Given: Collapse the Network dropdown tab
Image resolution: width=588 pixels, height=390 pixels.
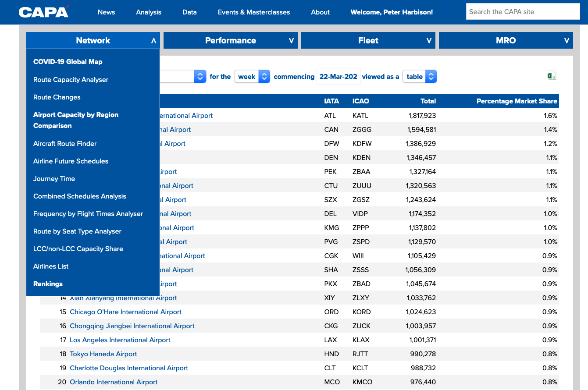Looking at the screenshot, I should coord(93,40).
